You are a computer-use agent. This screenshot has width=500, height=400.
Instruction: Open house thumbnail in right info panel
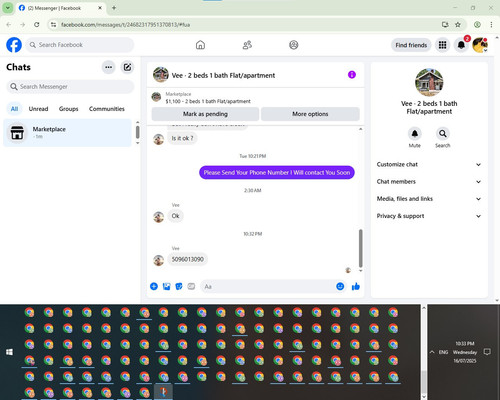coord(429,82)
